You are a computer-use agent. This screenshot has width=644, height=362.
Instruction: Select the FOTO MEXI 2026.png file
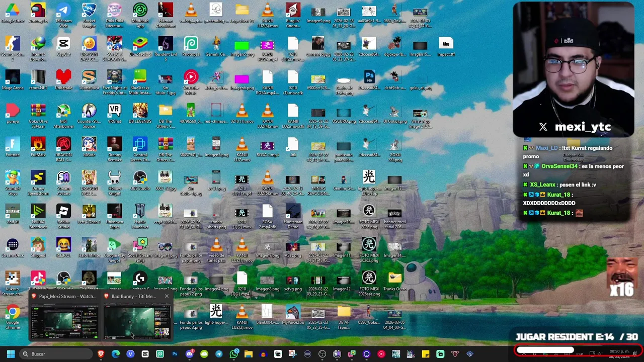coord(369,217)
